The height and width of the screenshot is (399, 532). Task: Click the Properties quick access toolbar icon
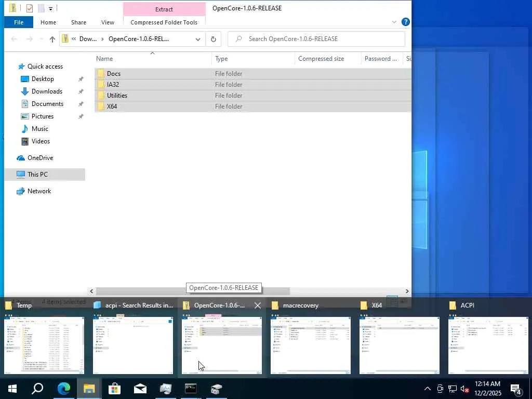click(30, 8)
